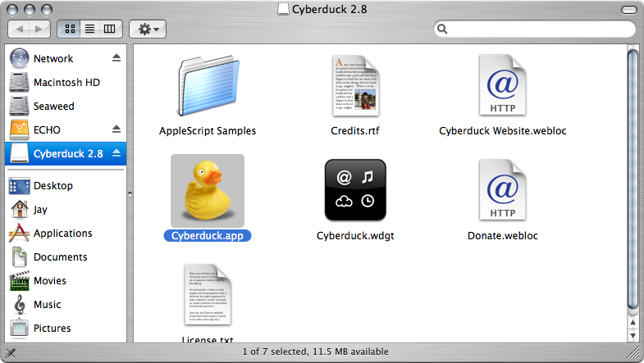This screenshot has width=644, height=363.
Task: Switch to icon view mode
Action: [x=70, y=29]
